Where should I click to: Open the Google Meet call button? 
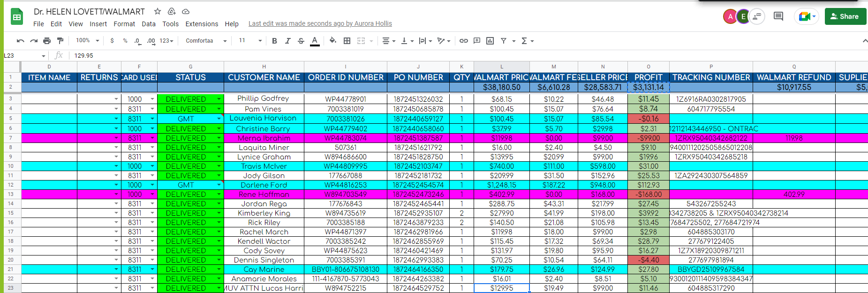pyautogui.click(x=807, y=16)
